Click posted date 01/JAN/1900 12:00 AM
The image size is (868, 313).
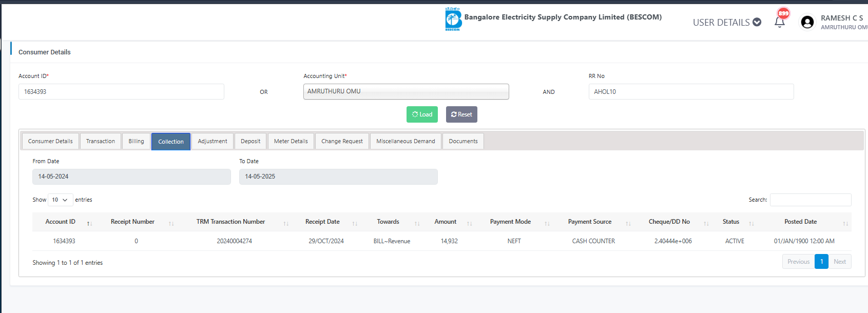click(x=804, y=241)
